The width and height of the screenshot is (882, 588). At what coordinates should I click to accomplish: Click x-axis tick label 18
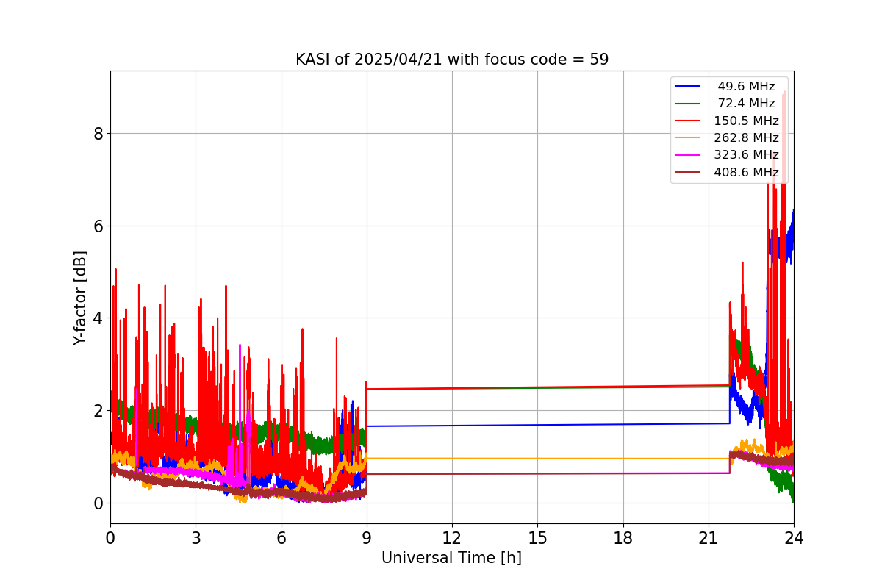(623, 537)
